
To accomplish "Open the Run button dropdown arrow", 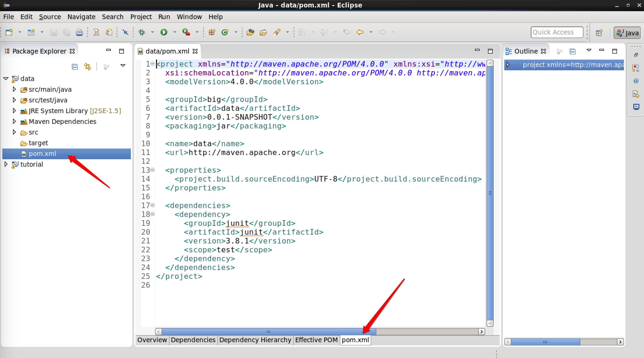I will tap(175, 32).
